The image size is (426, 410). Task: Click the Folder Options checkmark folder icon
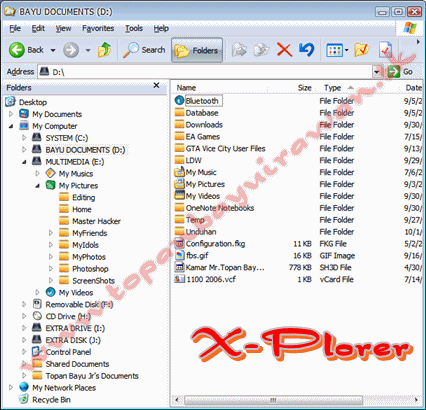(362, 50)
